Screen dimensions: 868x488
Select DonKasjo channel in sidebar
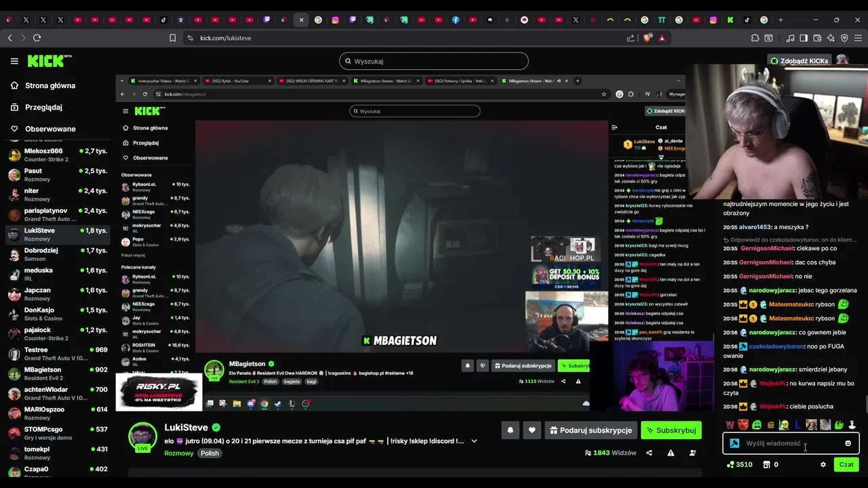(x=58, y=314)
